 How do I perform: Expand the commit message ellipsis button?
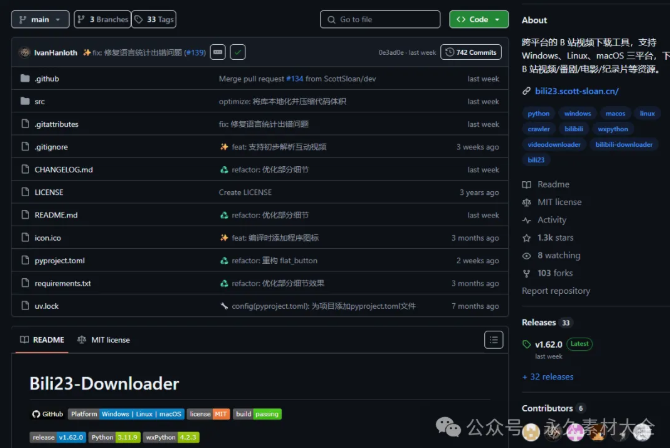click(217, 52)
